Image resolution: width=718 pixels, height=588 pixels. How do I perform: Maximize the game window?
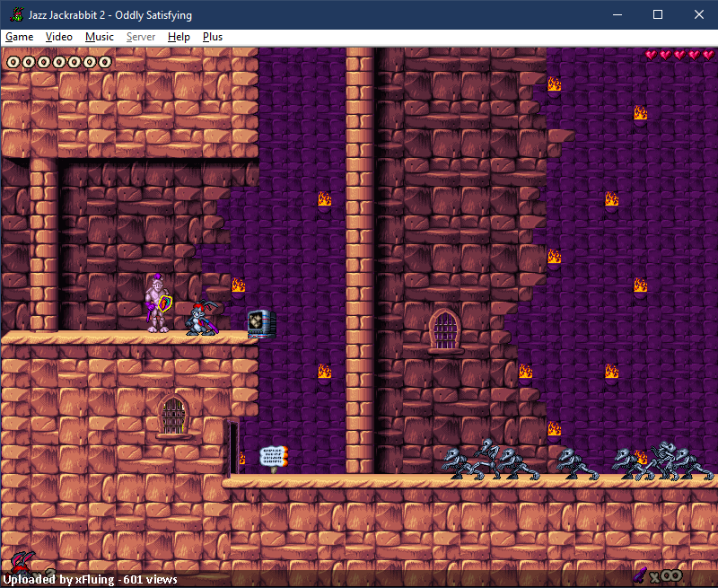tap(658, 14)
